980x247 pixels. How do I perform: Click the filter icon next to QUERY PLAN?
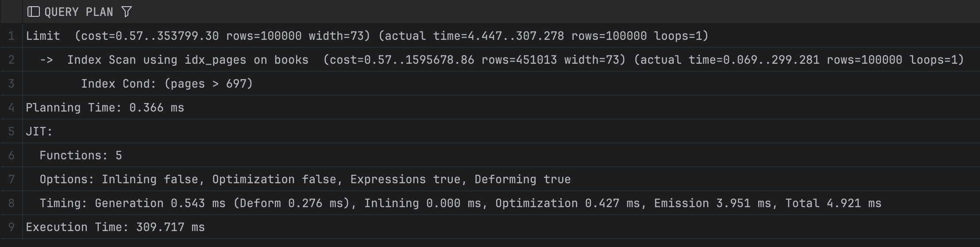(127, 12)
